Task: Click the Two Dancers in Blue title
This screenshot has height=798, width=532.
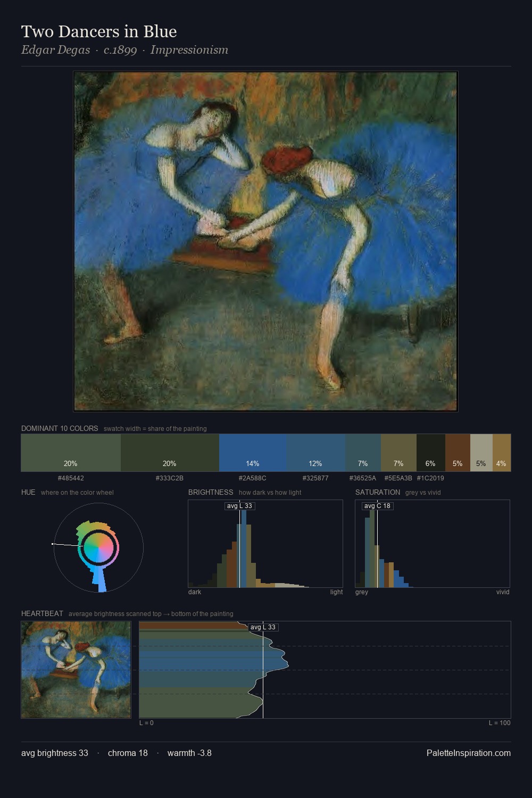Action: tap(99, 31)
